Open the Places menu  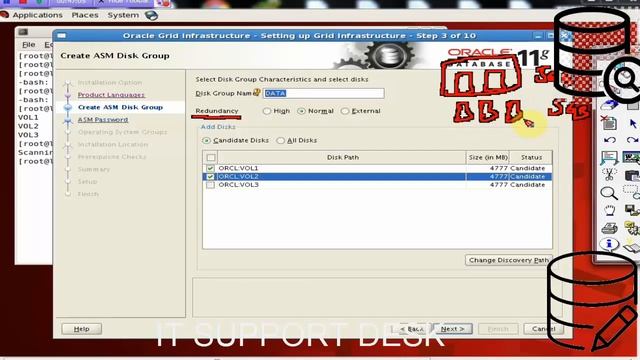[85, 15]
